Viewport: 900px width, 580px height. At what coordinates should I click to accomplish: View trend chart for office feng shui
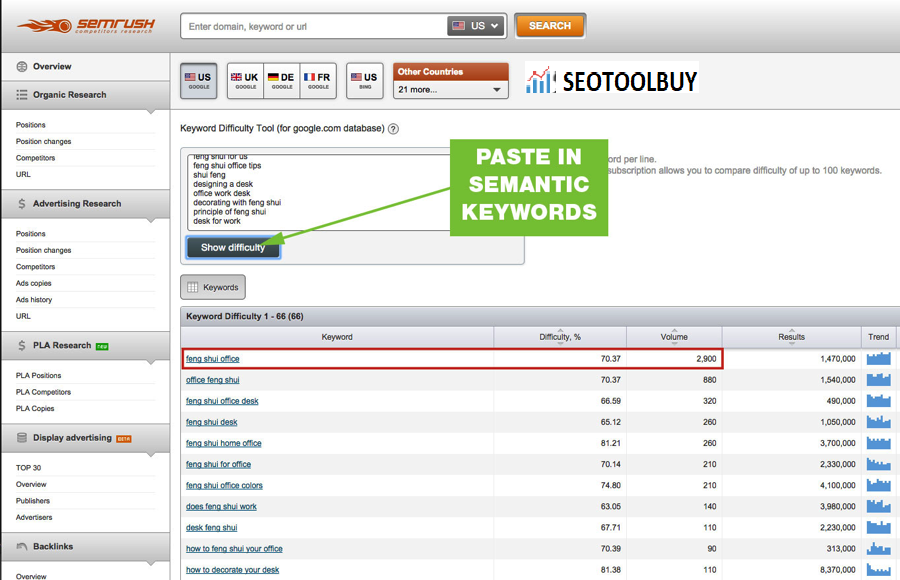pyautogui.click(x=878, y=380)
